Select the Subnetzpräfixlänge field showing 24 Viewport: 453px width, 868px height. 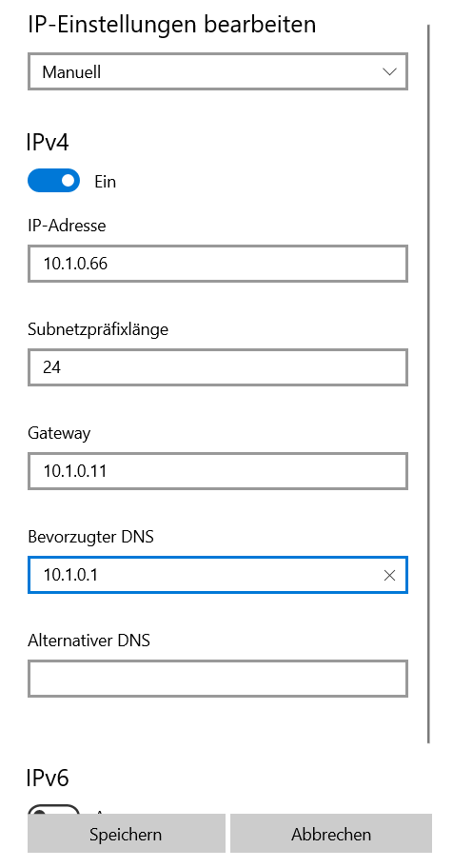[218, 367]
